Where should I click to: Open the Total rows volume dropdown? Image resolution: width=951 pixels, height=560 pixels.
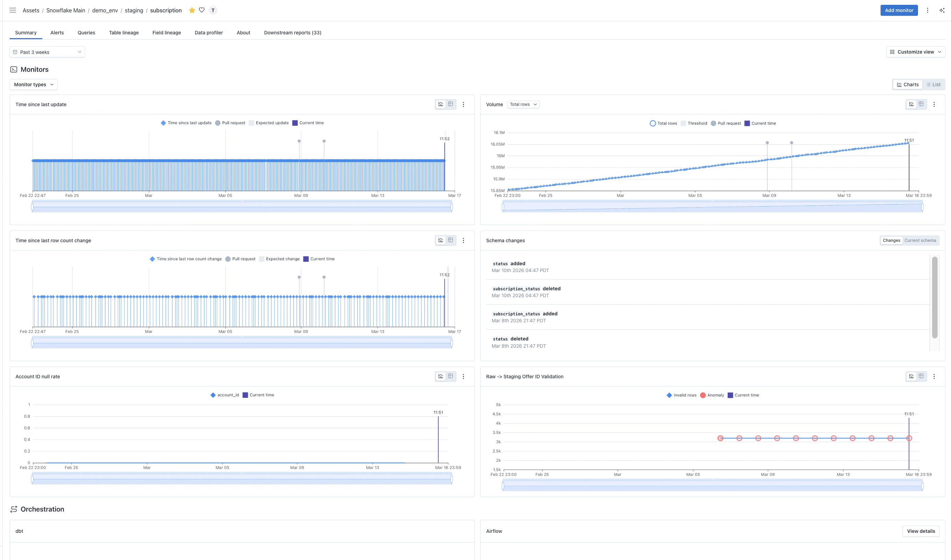pos(523,104)
